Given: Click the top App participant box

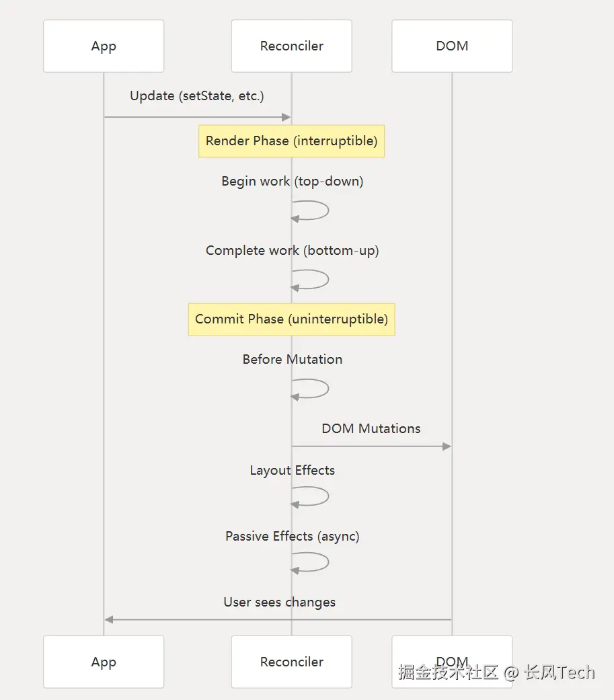Looking at the screenshot, I should click(x=104, y=46).
